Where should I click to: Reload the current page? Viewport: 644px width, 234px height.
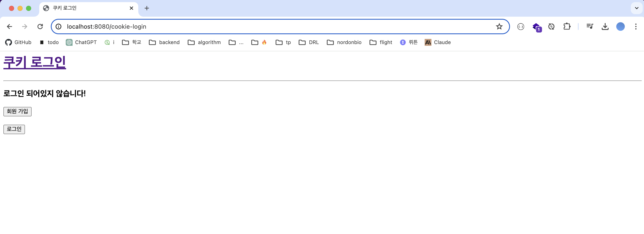[x=40, y=27]
